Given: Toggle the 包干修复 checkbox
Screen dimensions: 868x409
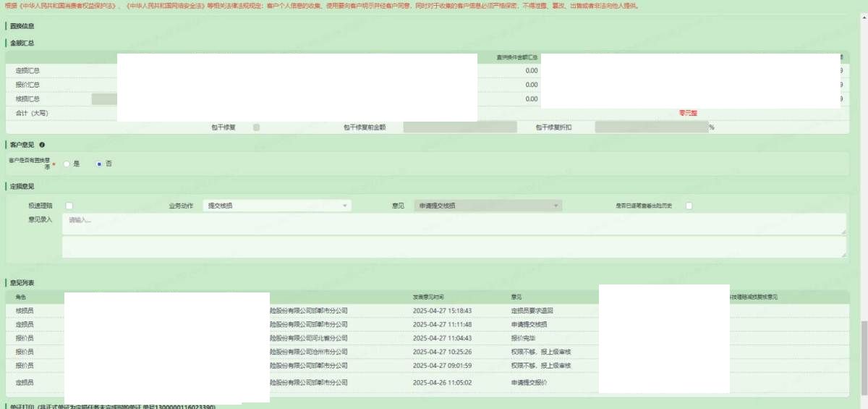Looking at the screenshot, I should click(256, 127).
